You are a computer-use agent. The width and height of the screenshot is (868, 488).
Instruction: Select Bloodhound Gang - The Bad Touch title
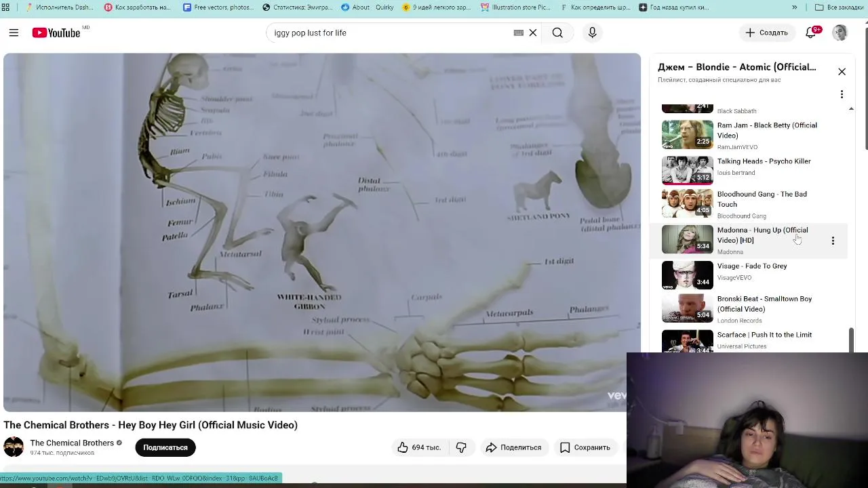pyautogui.click(x=762, y=199)
